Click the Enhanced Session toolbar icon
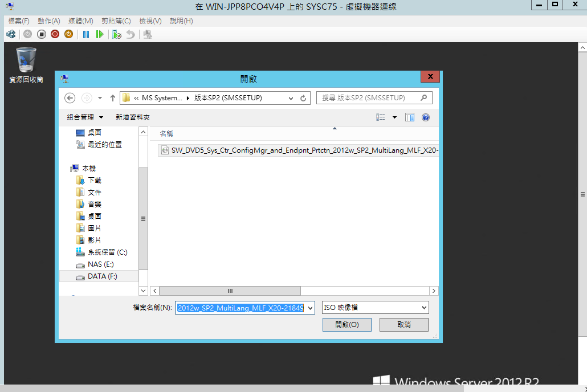The width and height of the screenshot is (587, 392). click(148, 34)
